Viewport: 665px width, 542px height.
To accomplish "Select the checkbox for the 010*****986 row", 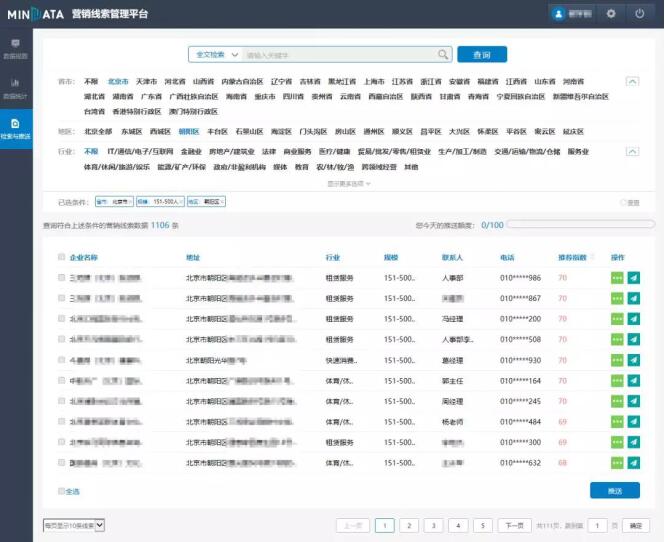I will 62,278.
